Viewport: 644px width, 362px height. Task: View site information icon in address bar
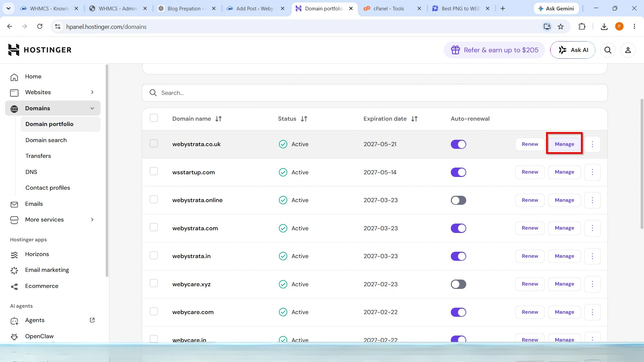(x=58, y=26)
